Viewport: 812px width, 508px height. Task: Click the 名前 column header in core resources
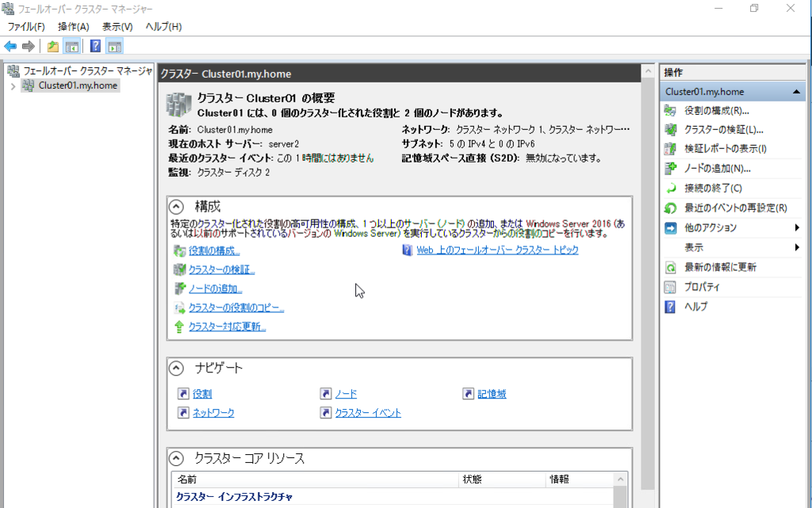[315, 479]
